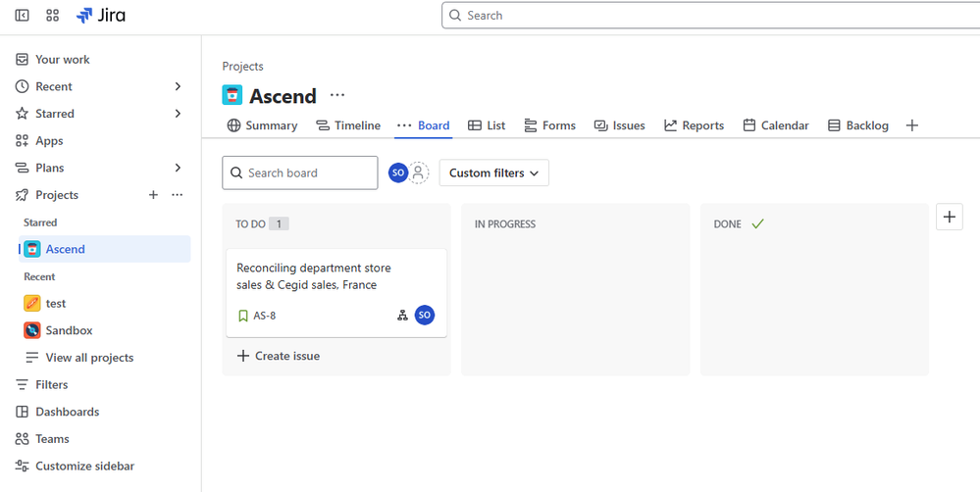980x492 pixels.
Task: Click the TO DO column header
Action: click(250, 224)
